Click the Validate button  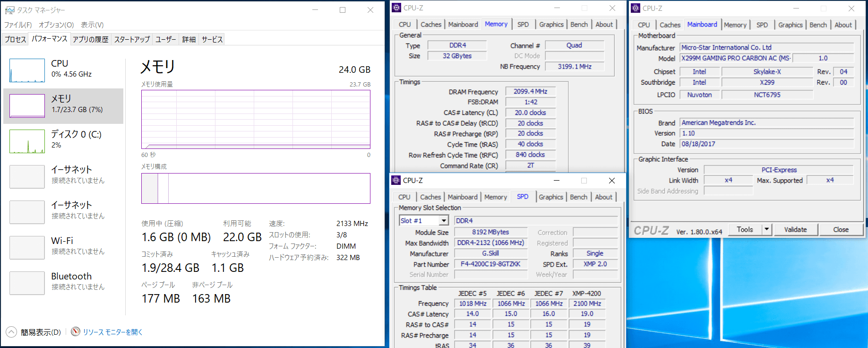[x=796, y=230]
